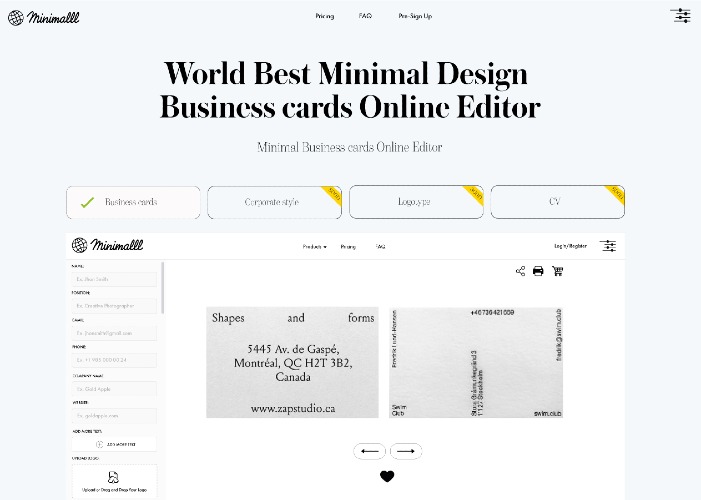Click the Company Name input field
The width and height of the screenshot is (701, 500).
point(114,389)
